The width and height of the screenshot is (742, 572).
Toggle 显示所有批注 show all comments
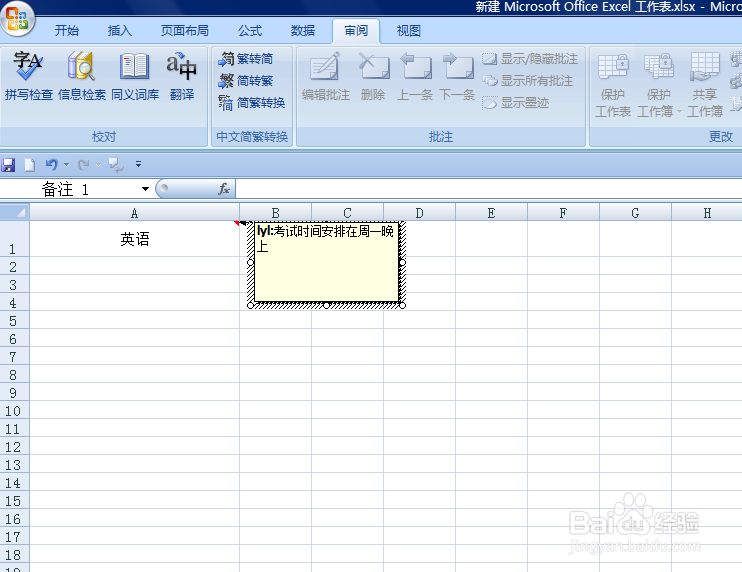tap(528, 81)
